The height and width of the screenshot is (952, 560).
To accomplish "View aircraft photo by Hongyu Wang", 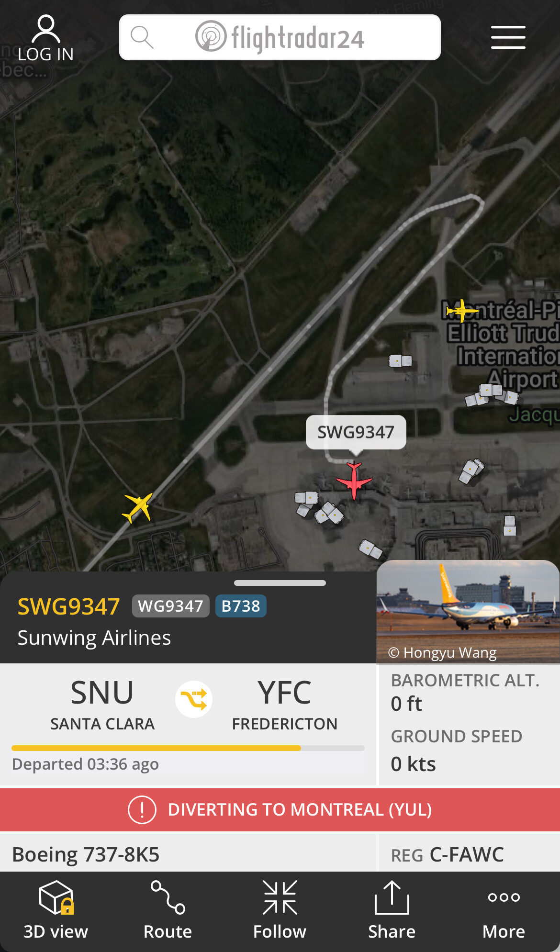I will [468, 612].
